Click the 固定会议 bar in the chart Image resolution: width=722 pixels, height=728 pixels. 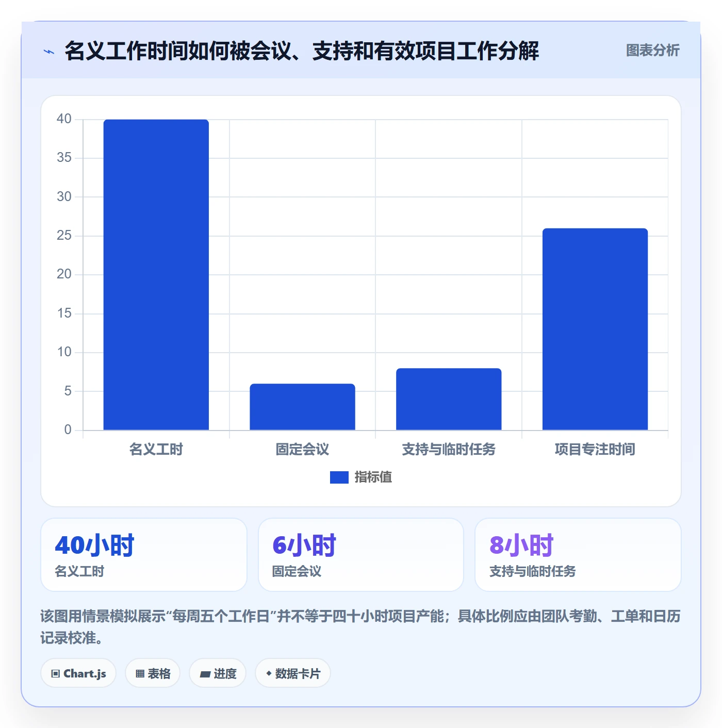302,407
